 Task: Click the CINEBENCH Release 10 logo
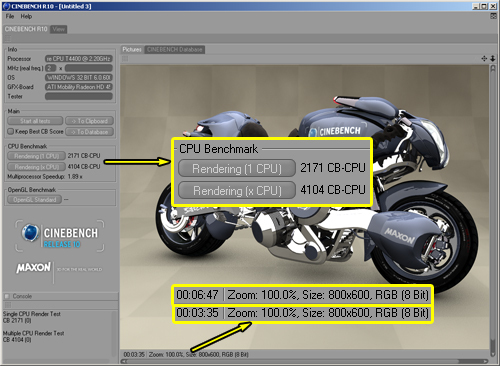[x=60, y=236]
